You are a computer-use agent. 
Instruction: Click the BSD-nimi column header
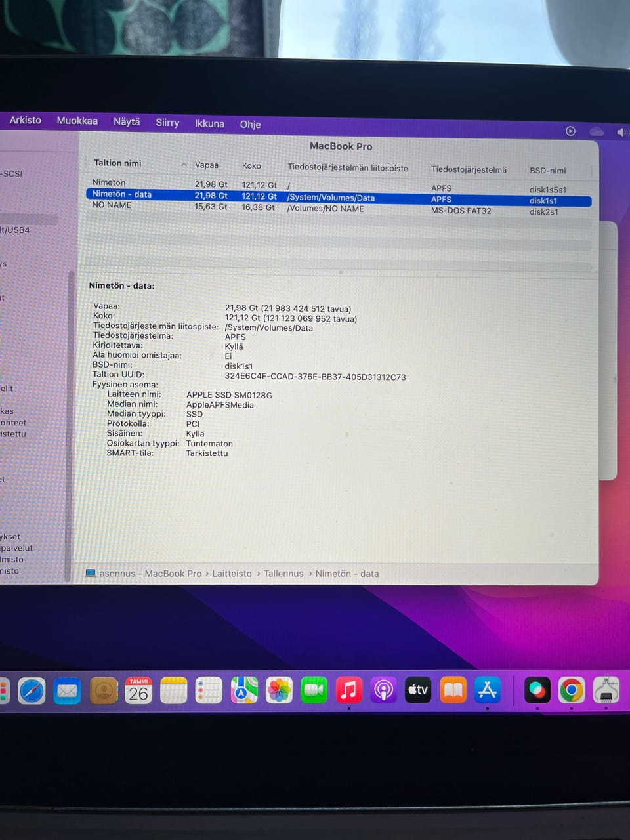[x=547, y=171]
